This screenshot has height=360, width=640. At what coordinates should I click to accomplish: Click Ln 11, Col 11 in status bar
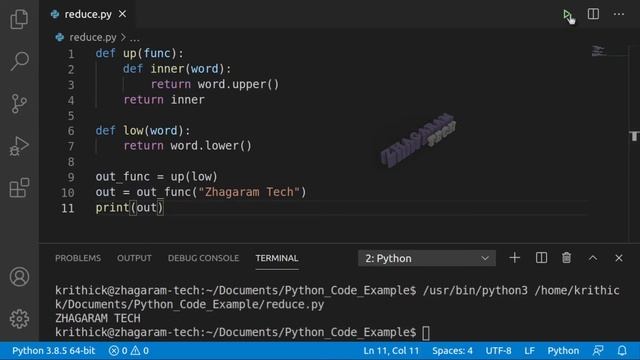click(x=391, y=351)
